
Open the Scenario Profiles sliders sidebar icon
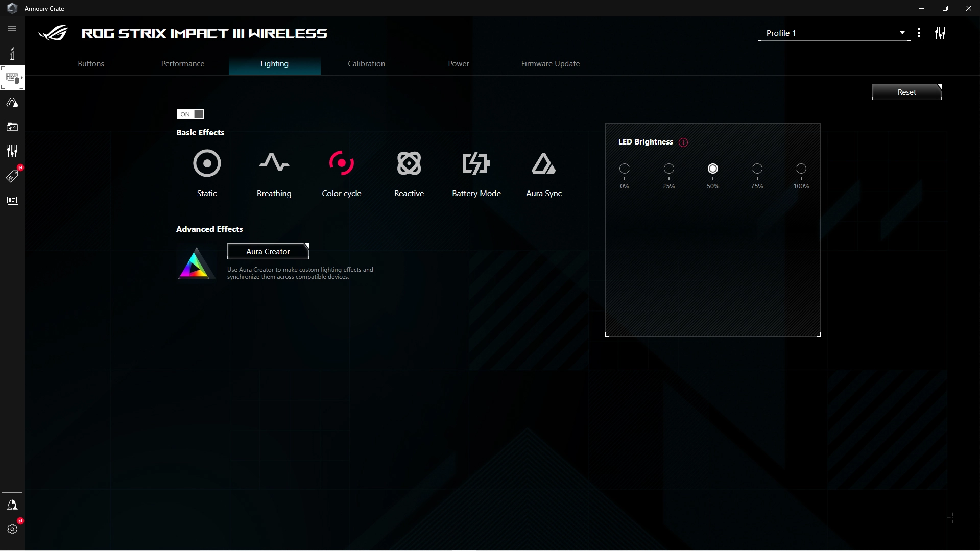point(12,151)
